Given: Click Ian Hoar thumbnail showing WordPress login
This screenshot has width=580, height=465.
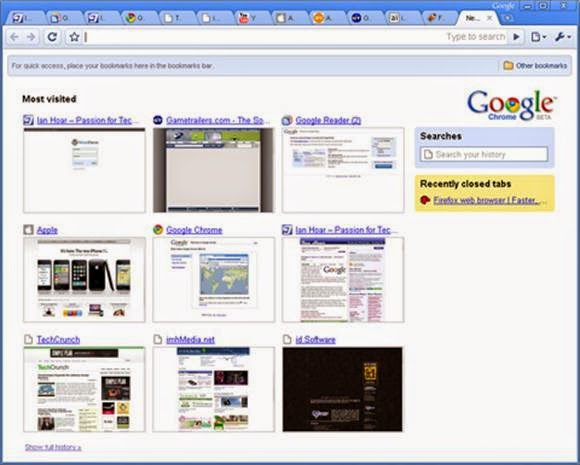Looking at the screenshot, I should 84,170.
